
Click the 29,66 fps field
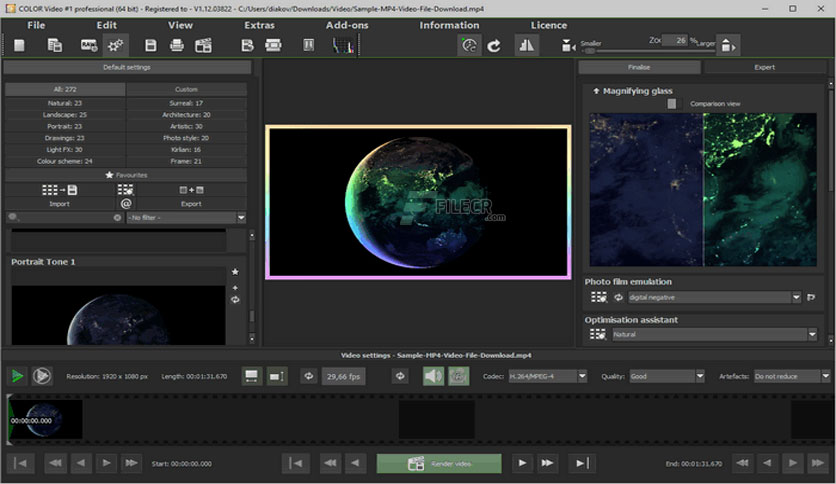pos(343,376)
